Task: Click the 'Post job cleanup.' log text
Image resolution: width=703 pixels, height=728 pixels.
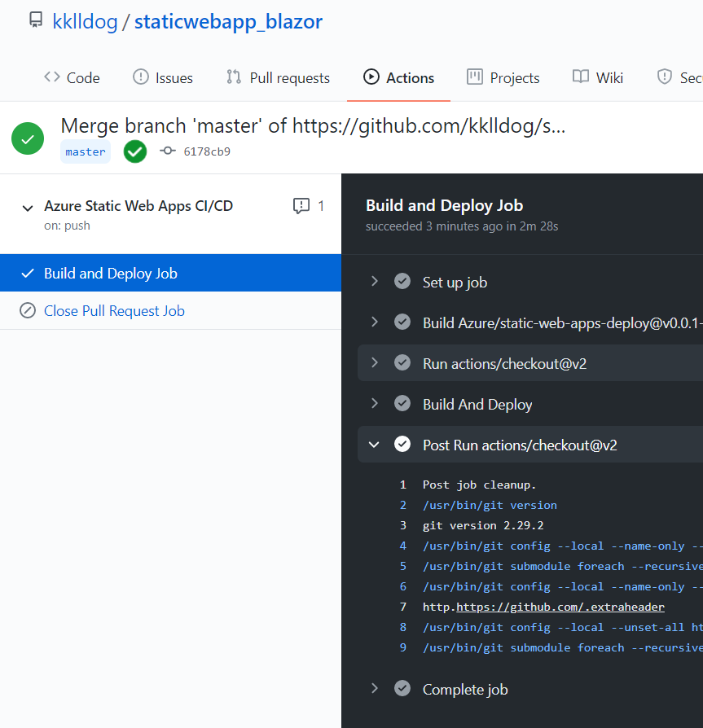Action: (x=479, y=485)
